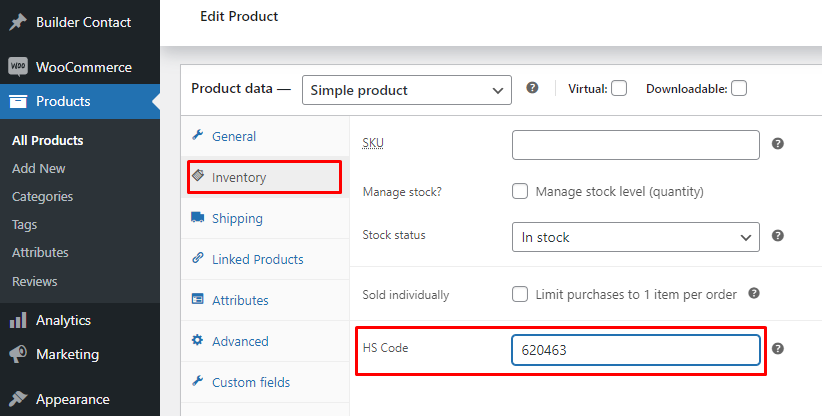The image size is (822, 416).
Task: Switch to the Shipping product data tab
Action: (x=237, y=218)
